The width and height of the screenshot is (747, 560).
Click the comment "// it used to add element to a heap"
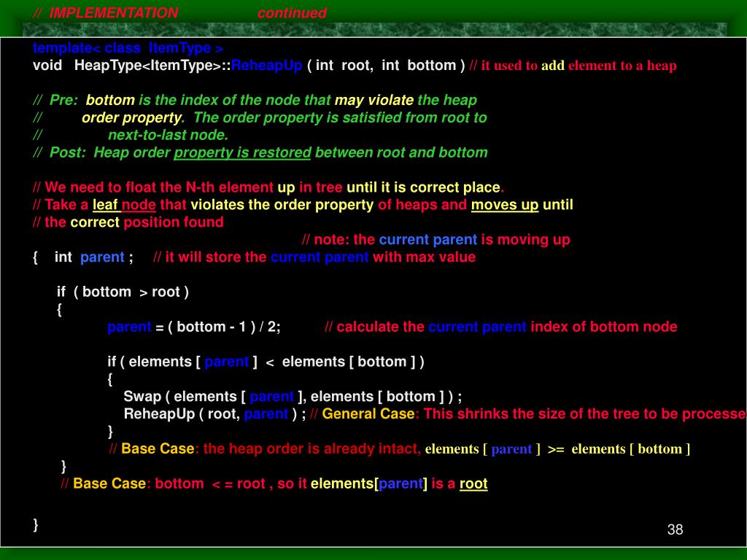573,65
